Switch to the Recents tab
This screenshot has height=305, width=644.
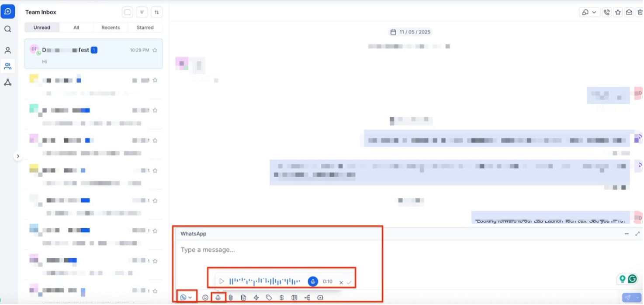111,27
